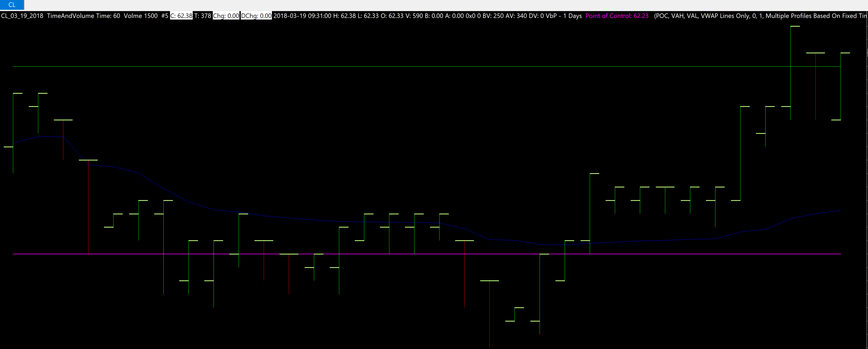This screenshot has width=868, height=349.
Task: Switch to the CL chart tab
Action: (12, 5)
